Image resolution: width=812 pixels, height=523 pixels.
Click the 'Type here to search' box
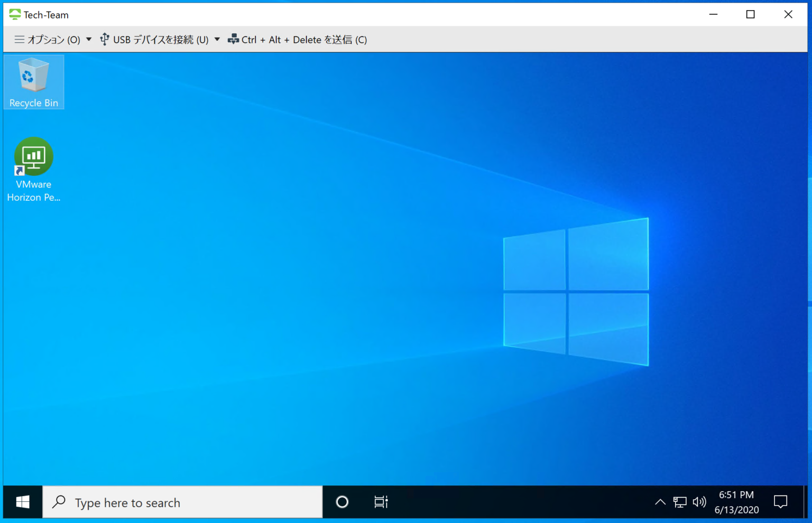(x=182, y=502)
